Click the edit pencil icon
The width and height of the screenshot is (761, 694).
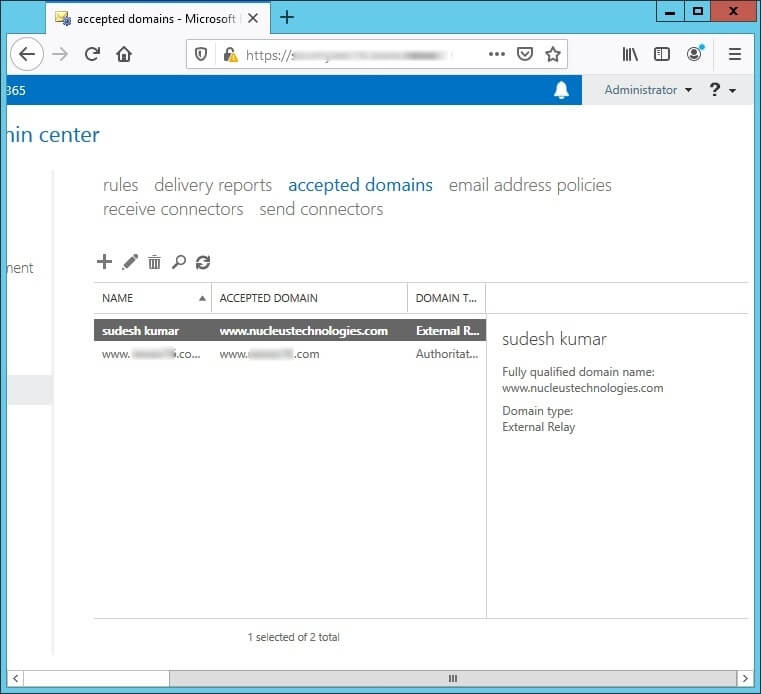[x=130, y=262]
